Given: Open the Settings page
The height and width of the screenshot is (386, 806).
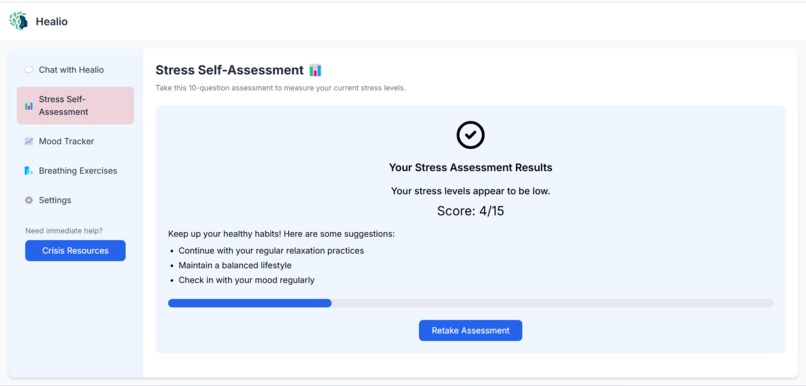Looking at the screenshot, I should click(76, 200).
